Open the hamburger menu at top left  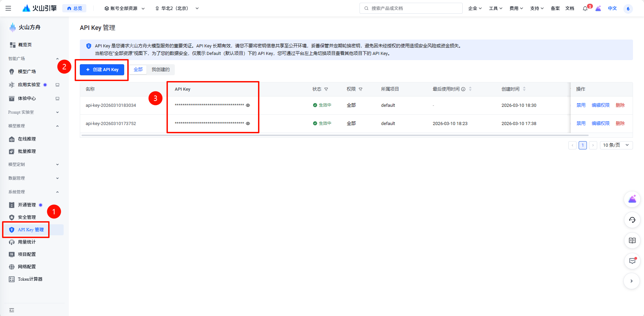8,8
